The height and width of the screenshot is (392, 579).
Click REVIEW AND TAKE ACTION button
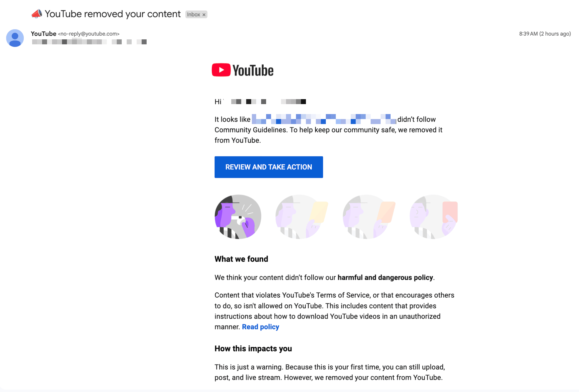pos(269,167)
